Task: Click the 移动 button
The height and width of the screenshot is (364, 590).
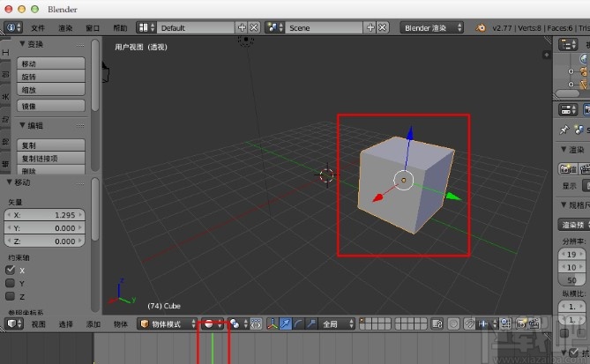Action: (x=51, y=63)
